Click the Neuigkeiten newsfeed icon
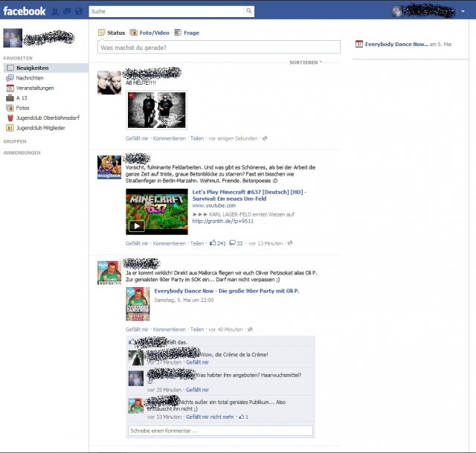Viewport: 476px width, 453px height. 10,68
